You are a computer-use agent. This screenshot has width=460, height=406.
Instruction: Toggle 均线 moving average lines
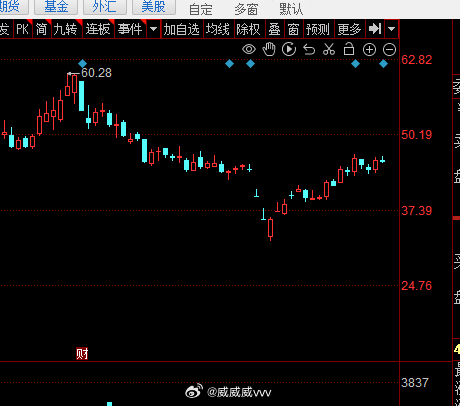[x=218, y=29]
